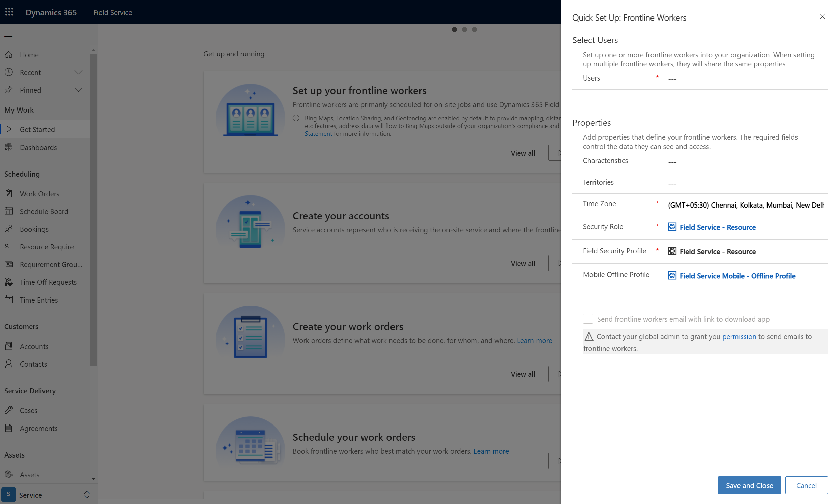
Task: Click the Get Started play icon
Action: click(9, 129)
